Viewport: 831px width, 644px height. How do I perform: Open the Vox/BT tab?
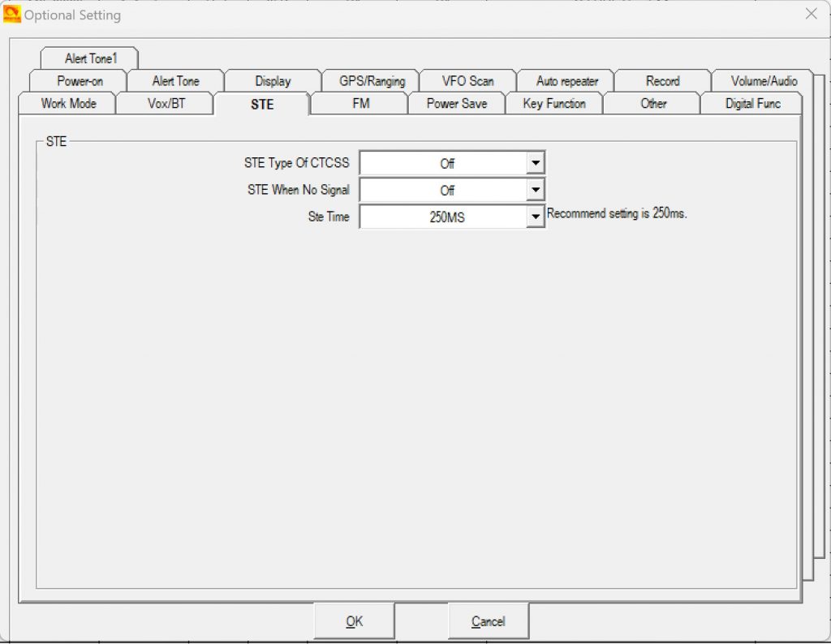166,104
